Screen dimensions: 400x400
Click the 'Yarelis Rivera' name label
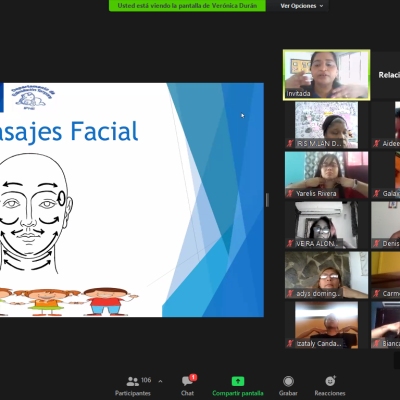click(316, 194)
